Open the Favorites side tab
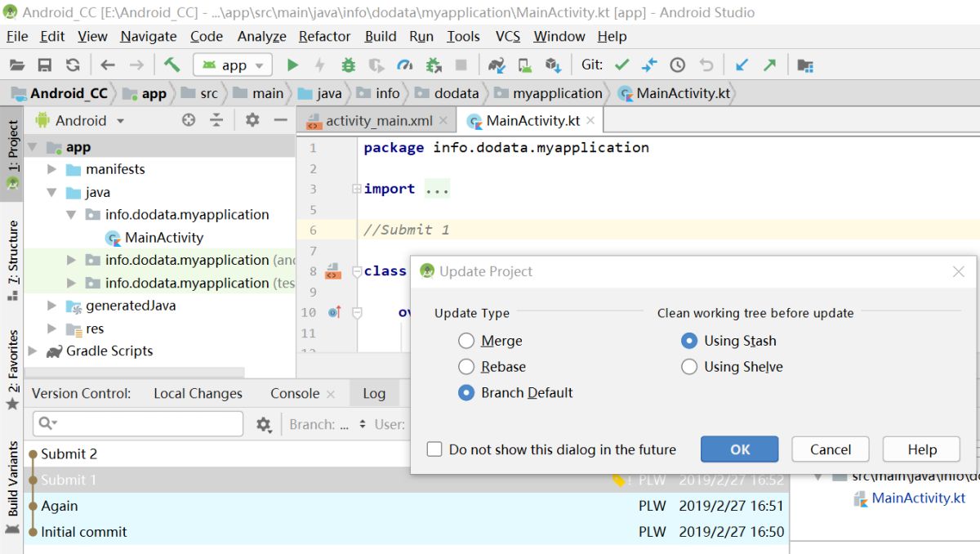Image resolution: width=980 pixels, height=554 pixels. [12, 369]
